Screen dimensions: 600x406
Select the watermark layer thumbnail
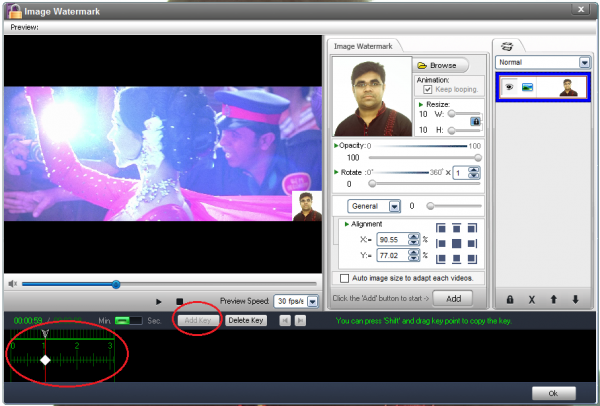pyautogui.click(x=569, y=88)
